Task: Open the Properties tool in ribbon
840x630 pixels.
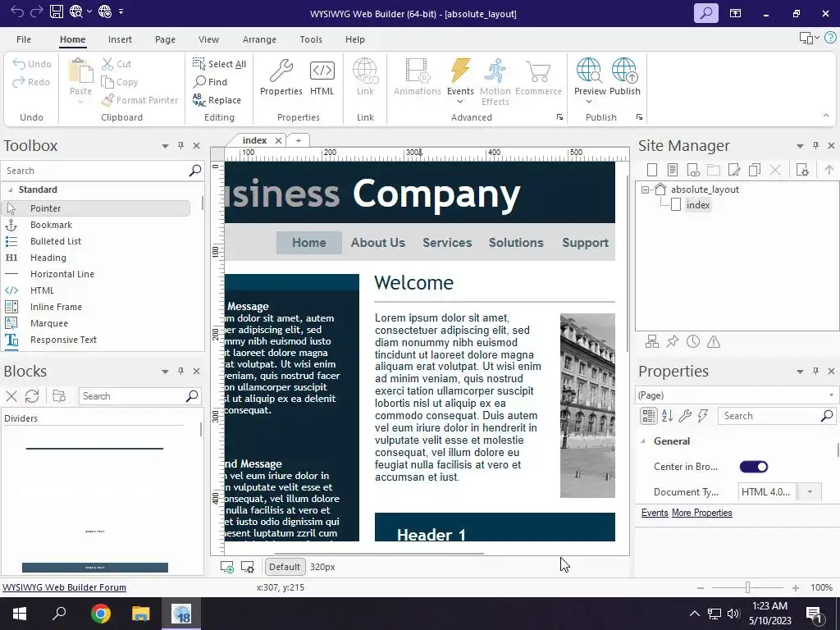Action: point(281,78)
